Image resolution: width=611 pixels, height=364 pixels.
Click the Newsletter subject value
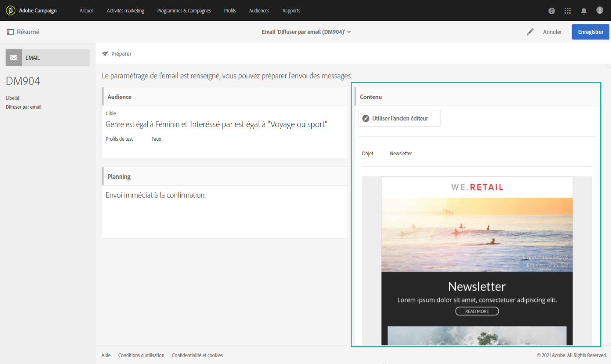coord(401,154)
